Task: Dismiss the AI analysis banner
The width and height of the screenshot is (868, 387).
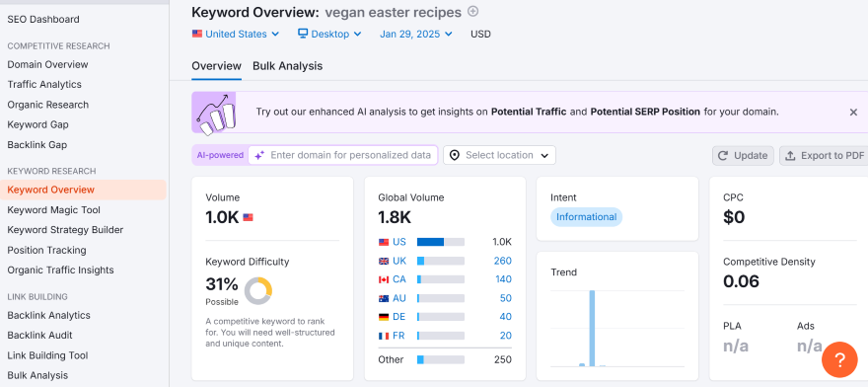Action: pyautogui.click(x=853, y=112)
